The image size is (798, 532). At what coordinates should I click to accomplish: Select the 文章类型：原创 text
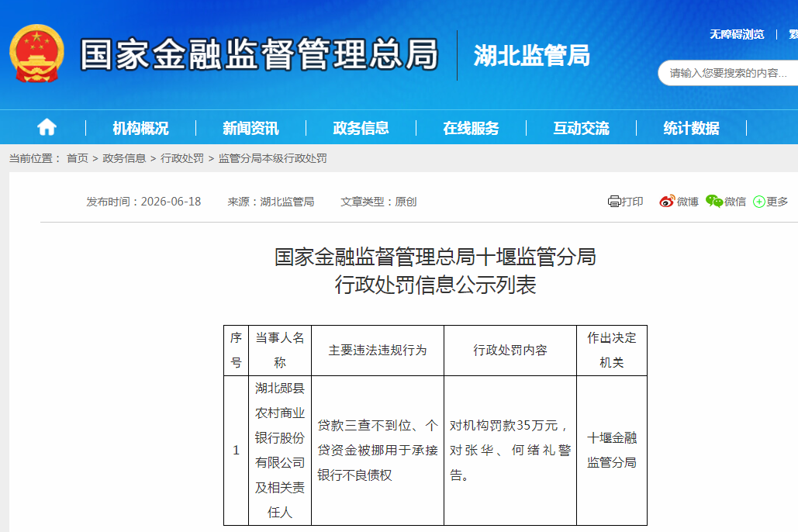(378, 202)
